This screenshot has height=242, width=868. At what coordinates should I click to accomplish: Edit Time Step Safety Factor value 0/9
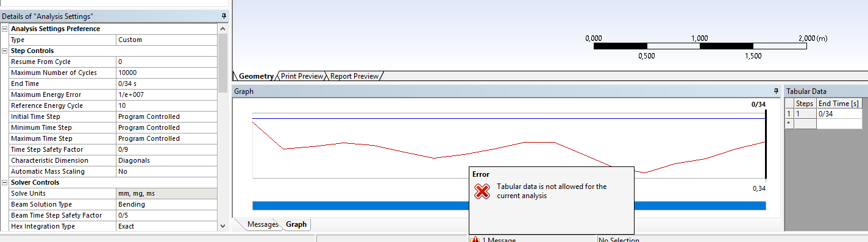click(x=166, y=149)
